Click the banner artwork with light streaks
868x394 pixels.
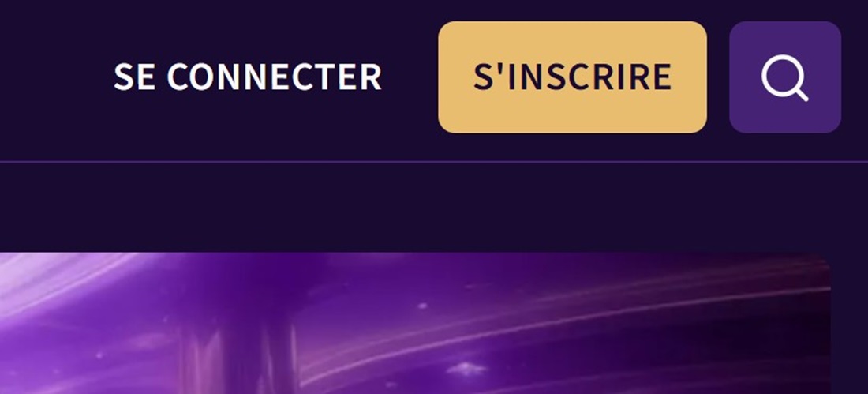415,323
